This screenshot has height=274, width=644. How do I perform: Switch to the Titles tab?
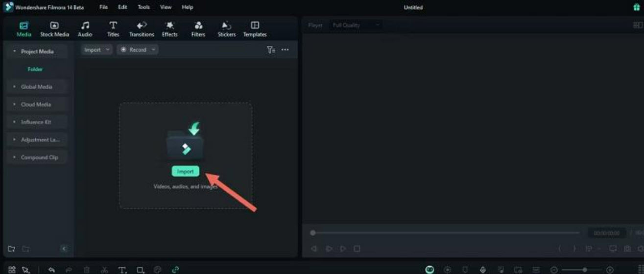pos(113,29)
